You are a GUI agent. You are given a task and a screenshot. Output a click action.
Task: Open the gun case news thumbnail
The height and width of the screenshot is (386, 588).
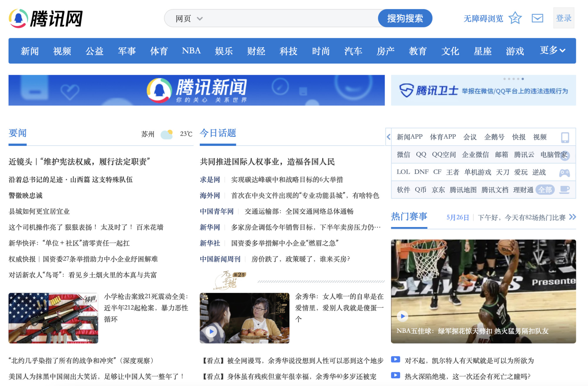point(53,318)
